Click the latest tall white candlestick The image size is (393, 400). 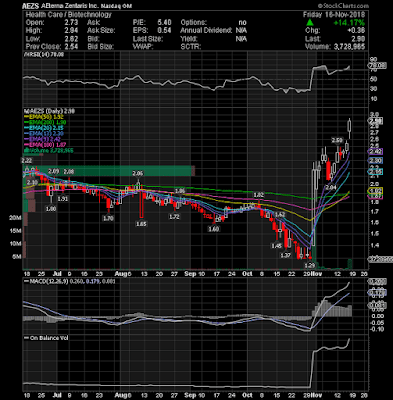[x=350, y=128]
